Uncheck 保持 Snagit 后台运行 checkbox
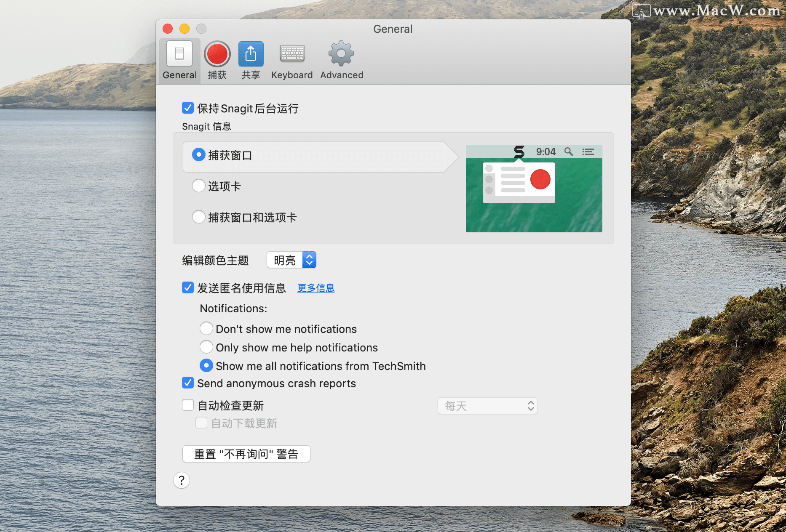 coord(188,108)
